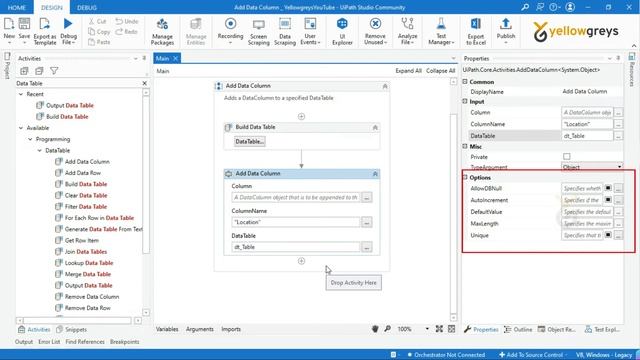
Task: Expand all activities tree icon
Action: point(24,71)
